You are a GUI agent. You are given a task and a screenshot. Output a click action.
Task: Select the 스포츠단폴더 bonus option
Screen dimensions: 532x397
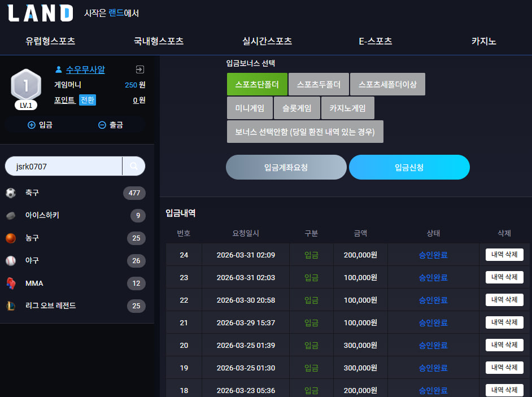[x=257, y=84]
